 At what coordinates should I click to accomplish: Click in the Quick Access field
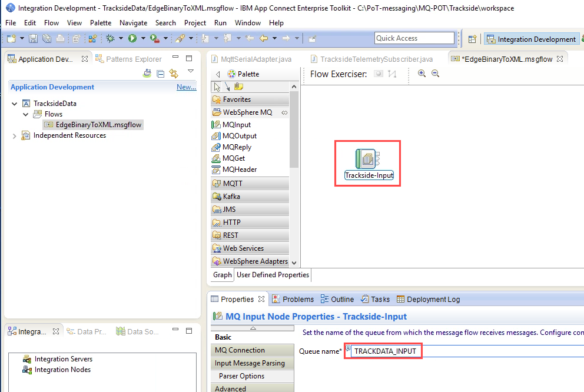point(414,38)
